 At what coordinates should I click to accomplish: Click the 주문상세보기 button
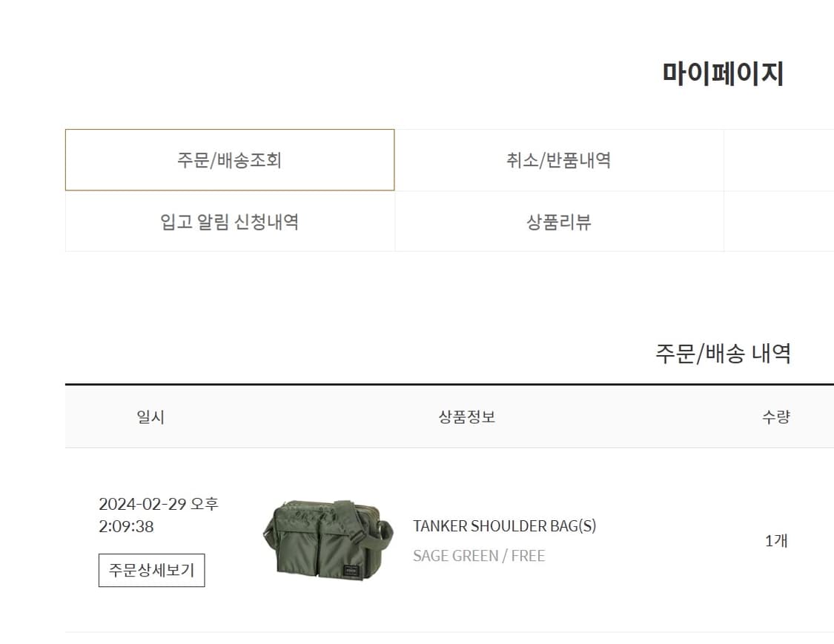[150, 571]
